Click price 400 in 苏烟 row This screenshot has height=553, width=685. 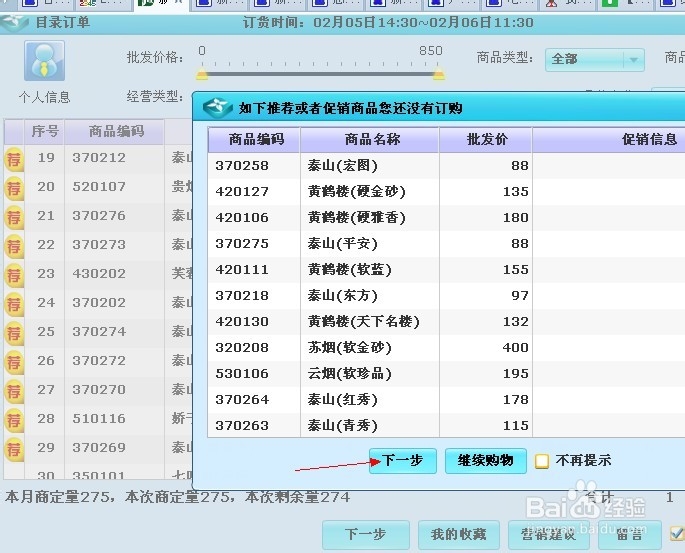tap(515, 348)
